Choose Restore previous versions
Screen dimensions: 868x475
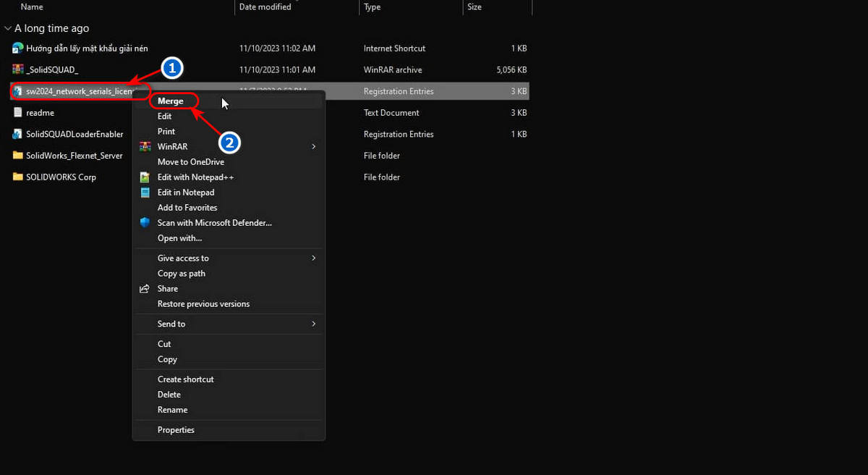[x=204, y=304]
